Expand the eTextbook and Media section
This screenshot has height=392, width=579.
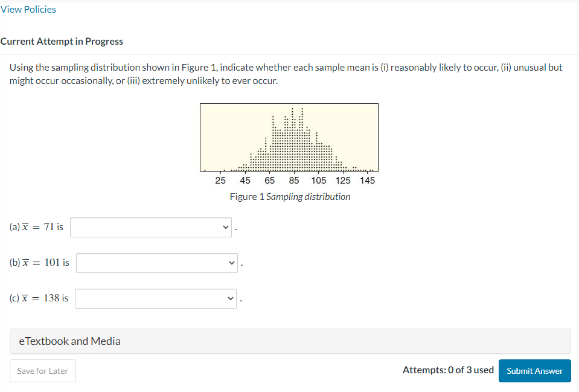pyautogui.click(x=68, y=341)
